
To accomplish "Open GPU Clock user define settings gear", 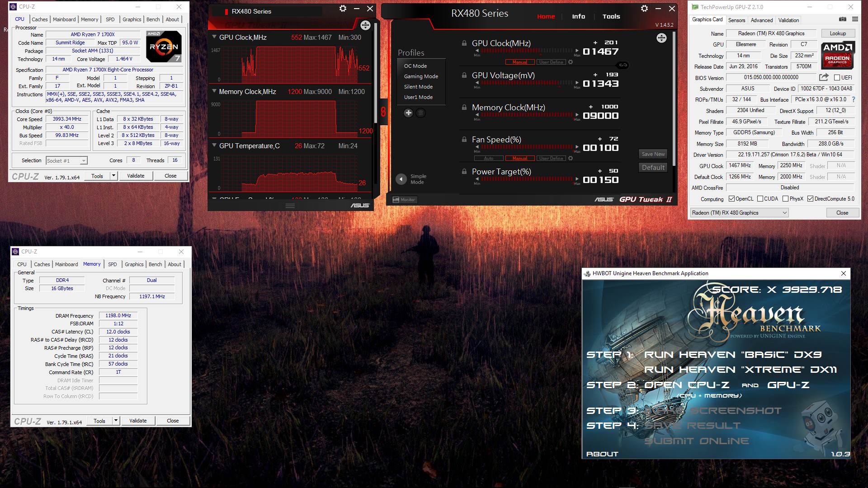I will click(x=571, y=62).
